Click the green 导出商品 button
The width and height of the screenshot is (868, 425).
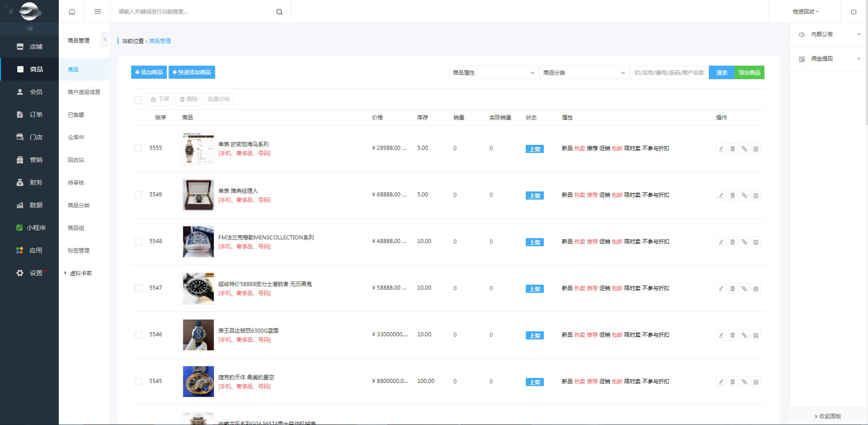[x=749, y=72]
